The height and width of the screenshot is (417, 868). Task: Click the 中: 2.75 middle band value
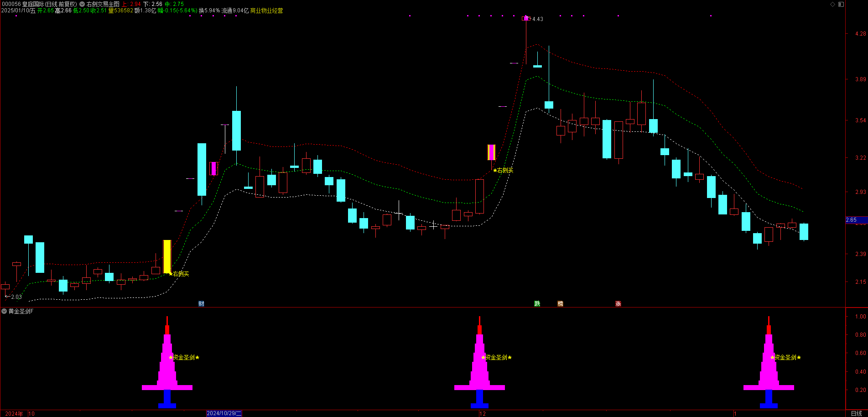click(174, 4)
